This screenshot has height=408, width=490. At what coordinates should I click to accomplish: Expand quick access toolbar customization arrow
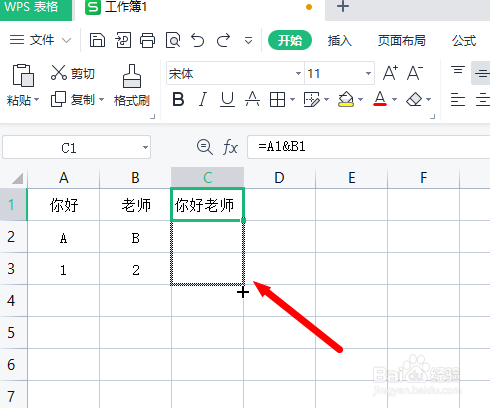248,41
